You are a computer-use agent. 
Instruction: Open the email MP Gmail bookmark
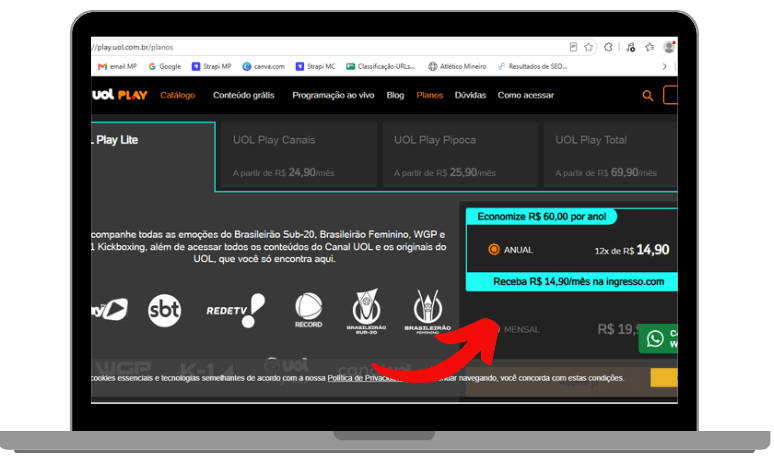pos(117,66)
